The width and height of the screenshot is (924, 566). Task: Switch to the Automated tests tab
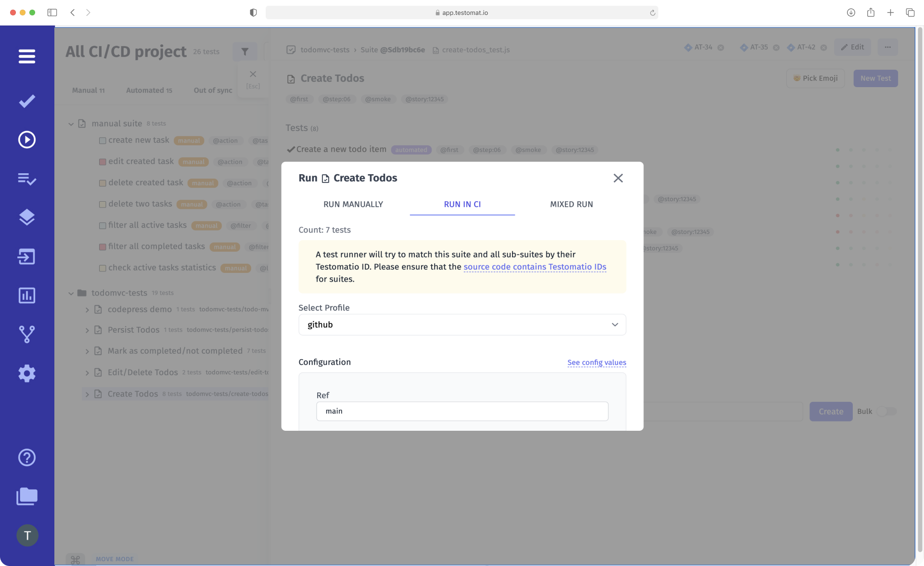pyautogui.click(x=149, y=90)
